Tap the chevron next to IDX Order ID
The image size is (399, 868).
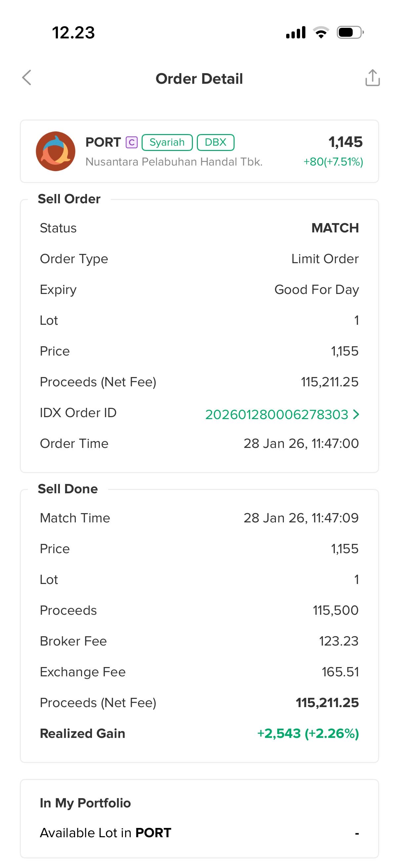click(x=356, y=414)
